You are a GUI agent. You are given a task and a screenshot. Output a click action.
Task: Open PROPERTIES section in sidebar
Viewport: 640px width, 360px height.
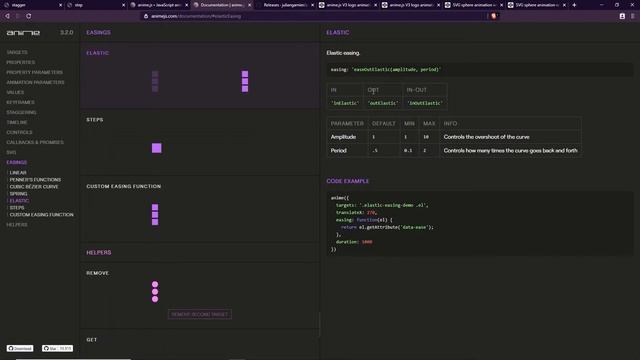point(20,62)
